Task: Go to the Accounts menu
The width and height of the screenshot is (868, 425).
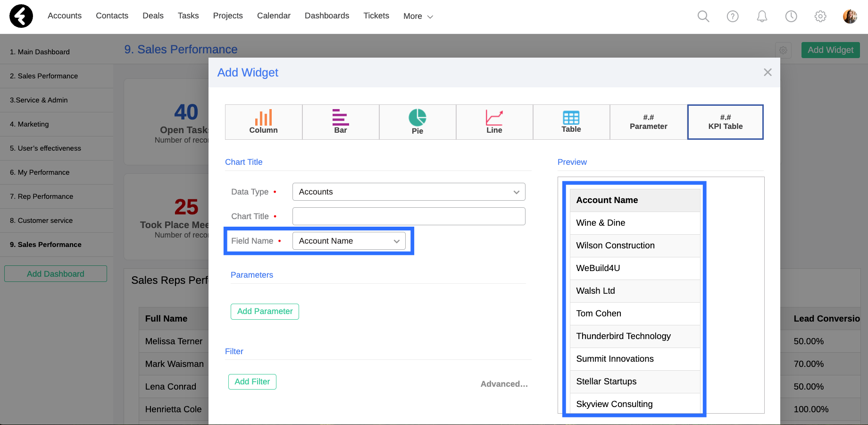Action: point(65,16)
